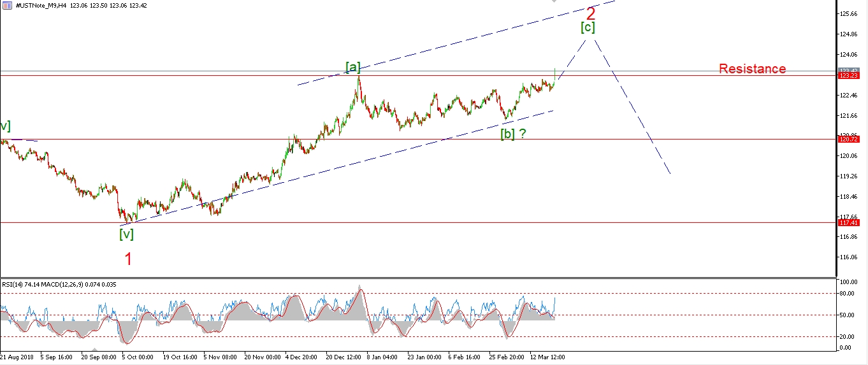Select the green '[c]' wave label
This screenshot has height=365, width=868.
click(588, 27)
